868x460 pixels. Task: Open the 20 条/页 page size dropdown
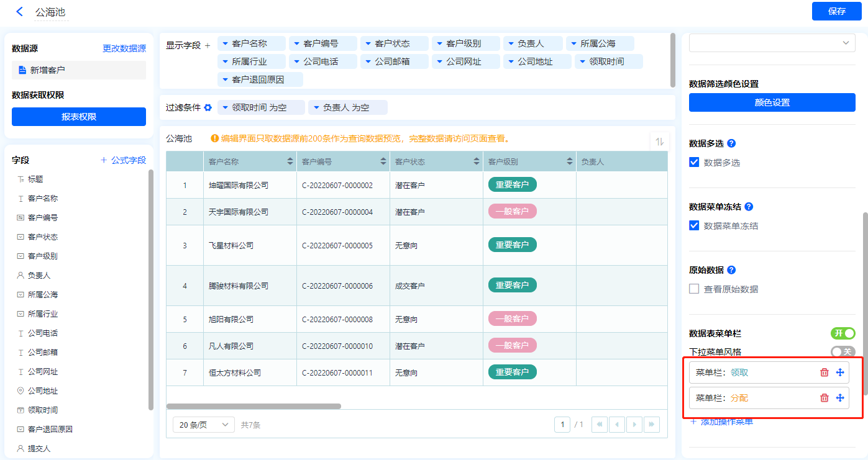coord(203,425)
